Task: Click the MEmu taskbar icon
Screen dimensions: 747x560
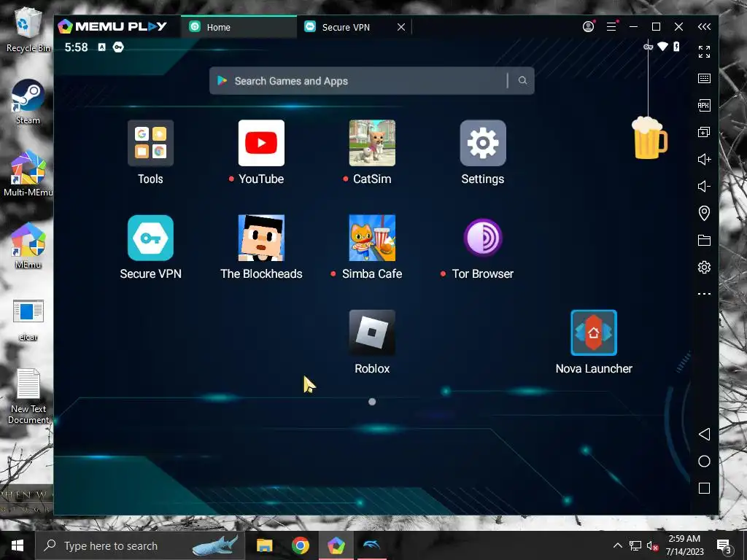Action: pos(336,545)
